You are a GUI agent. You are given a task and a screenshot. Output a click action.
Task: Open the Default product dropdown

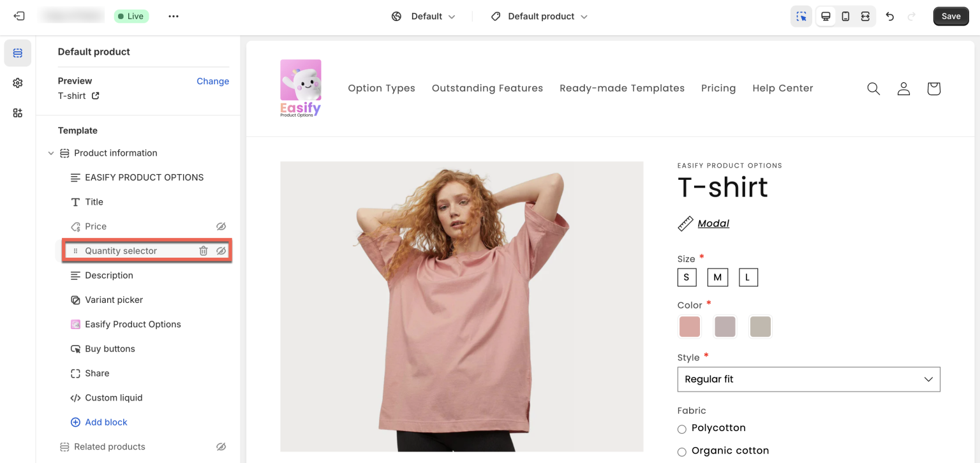[x=538, y=16]
